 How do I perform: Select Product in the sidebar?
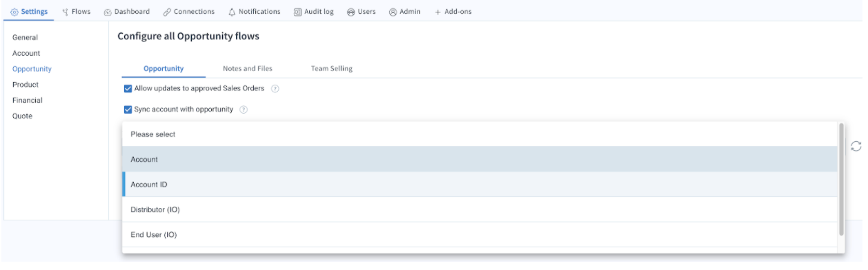click(x=26, y=84)
